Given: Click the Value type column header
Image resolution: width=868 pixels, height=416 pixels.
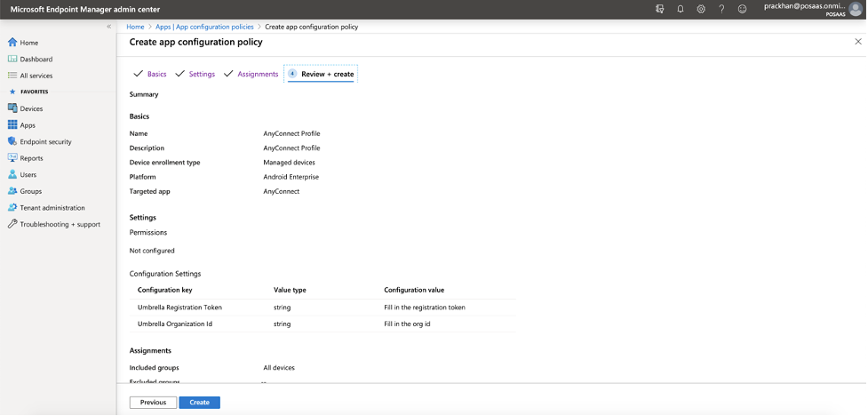Looking at the screenshot, I should [290, 291].
